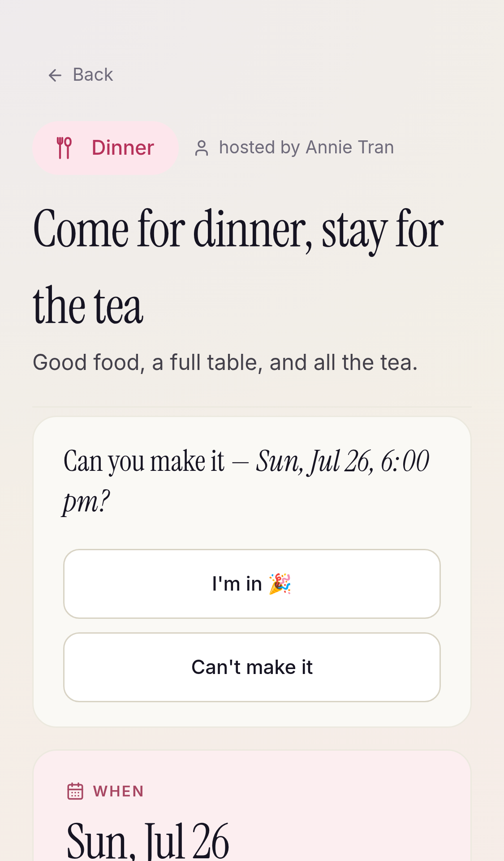Select the pink Dinner category badge

pyautogui.click(x=106, y=148)
